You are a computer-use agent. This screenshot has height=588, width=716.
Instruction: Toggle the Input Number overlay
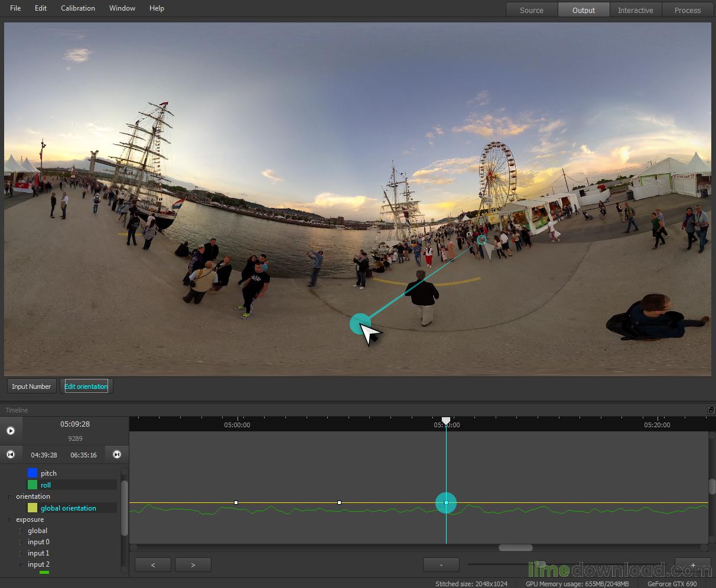point(31,386)
